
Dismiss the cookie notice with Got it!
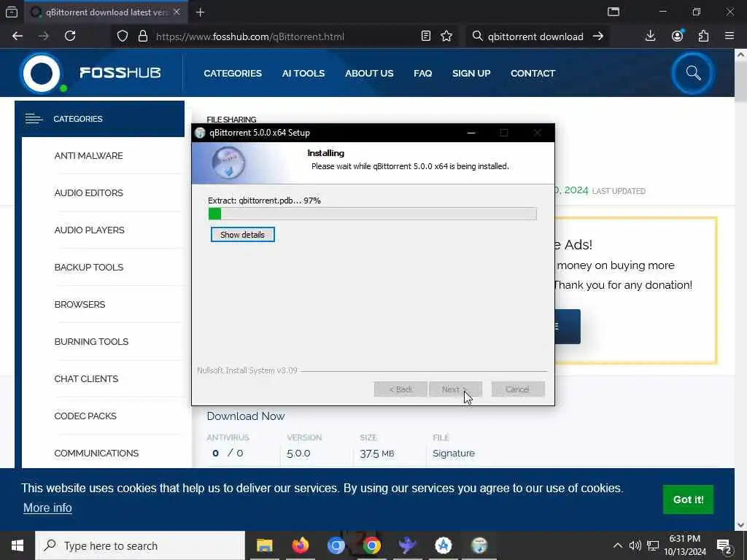688,499
